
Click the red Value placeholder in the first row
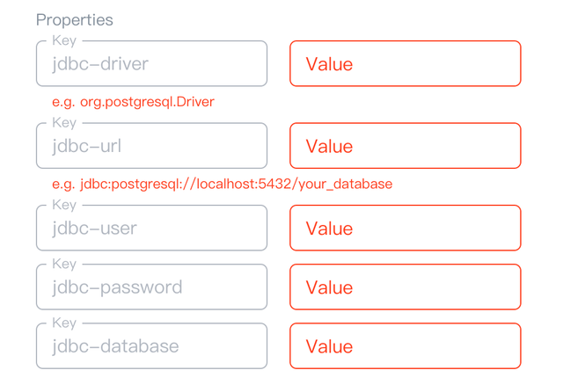coord(329,64)
